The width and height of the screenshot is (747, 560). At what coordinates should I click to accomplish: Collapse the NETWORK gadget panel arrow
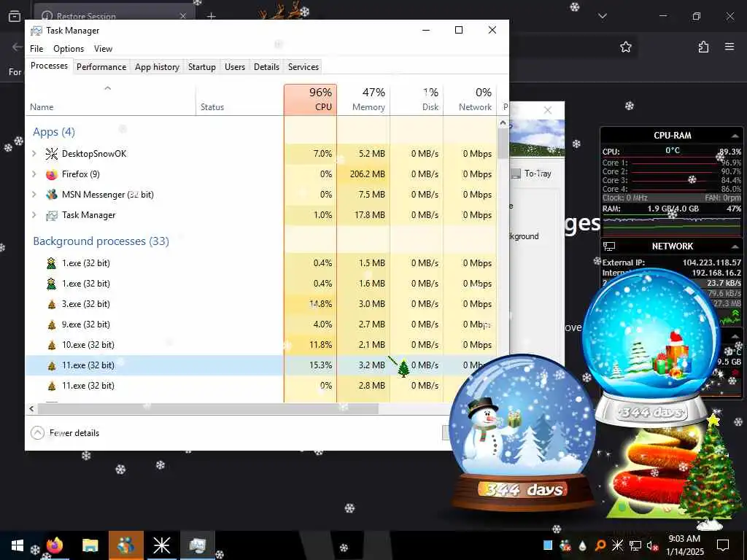(x=735, y=246)
